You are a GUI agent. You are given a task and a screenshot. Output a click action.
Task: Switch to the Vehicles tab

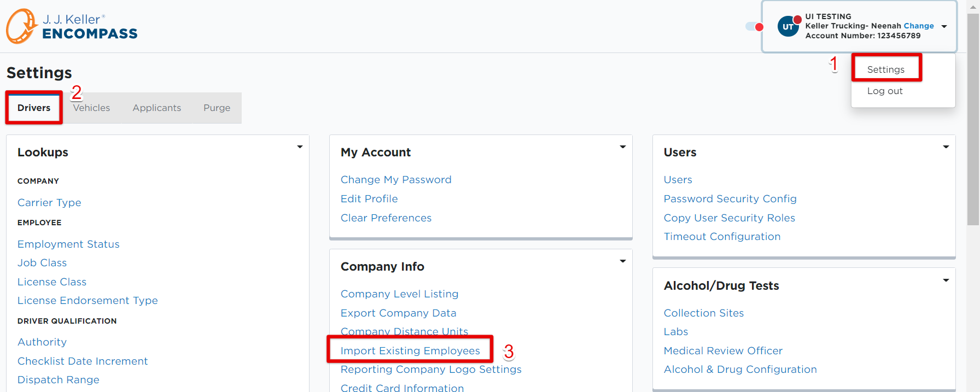(91, 108)
